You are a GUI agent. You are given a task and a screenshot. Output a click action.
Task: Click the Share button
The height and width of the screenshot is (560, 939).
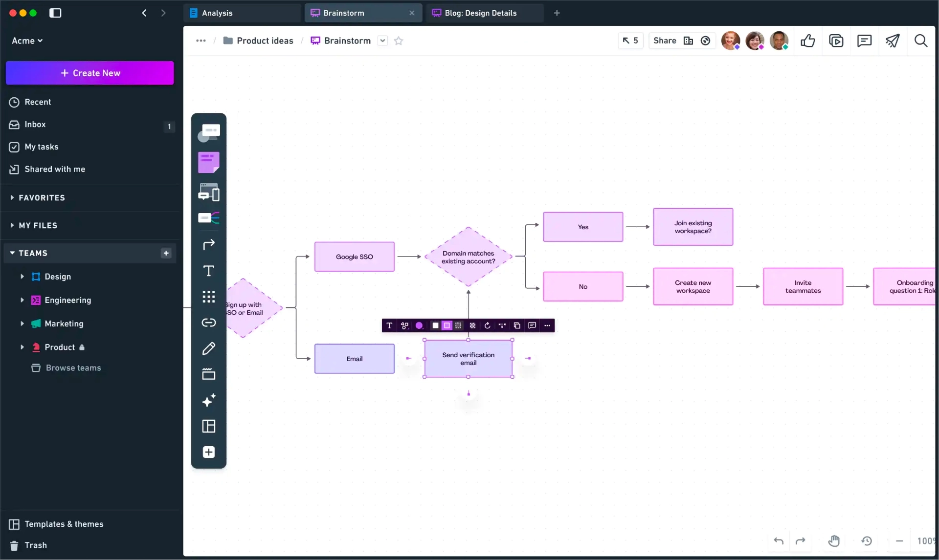click(x=665, y=41)
